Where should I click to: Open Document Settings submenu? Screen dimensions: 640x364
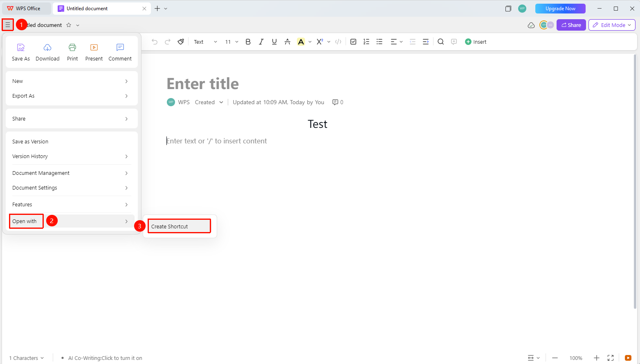(x=72, y=188)
